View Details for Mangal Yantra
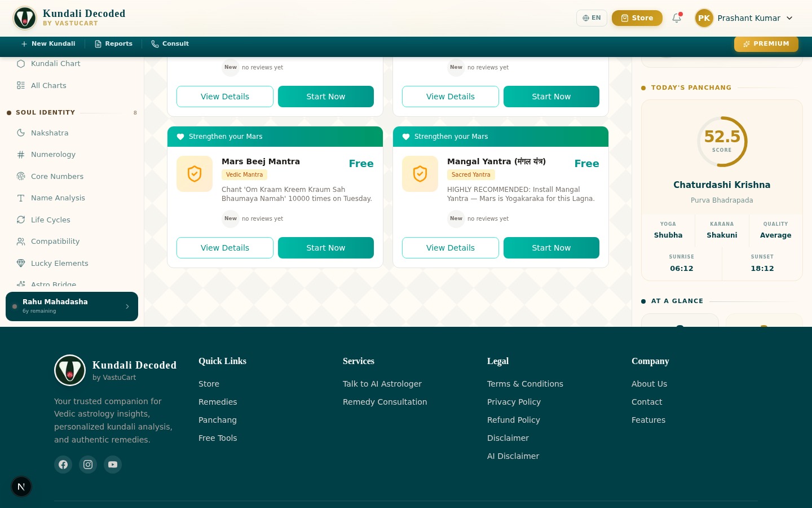Screen dimensions: 812x508 click(450, 248)
